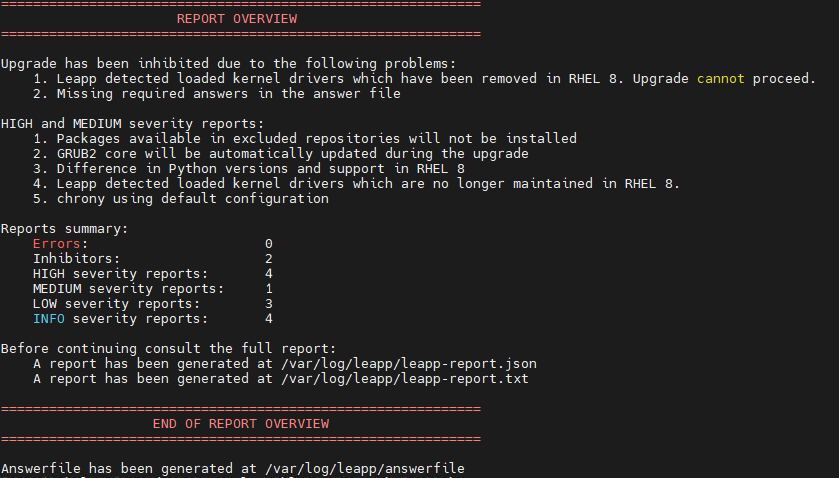
Task: Click the END OF REPORT OVERVIEW heading
Action: click(240, 424)
